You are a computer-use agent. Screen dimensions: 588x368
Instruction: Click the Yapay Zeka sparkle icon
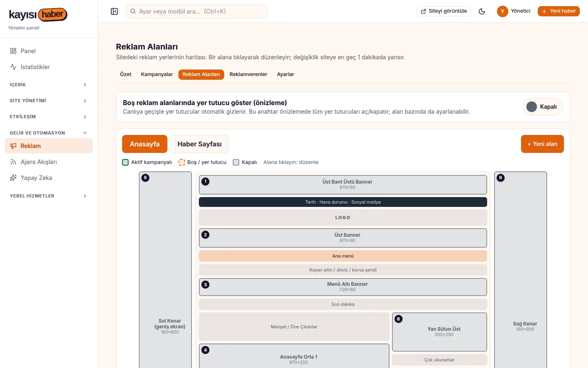(x=13, y=178)
